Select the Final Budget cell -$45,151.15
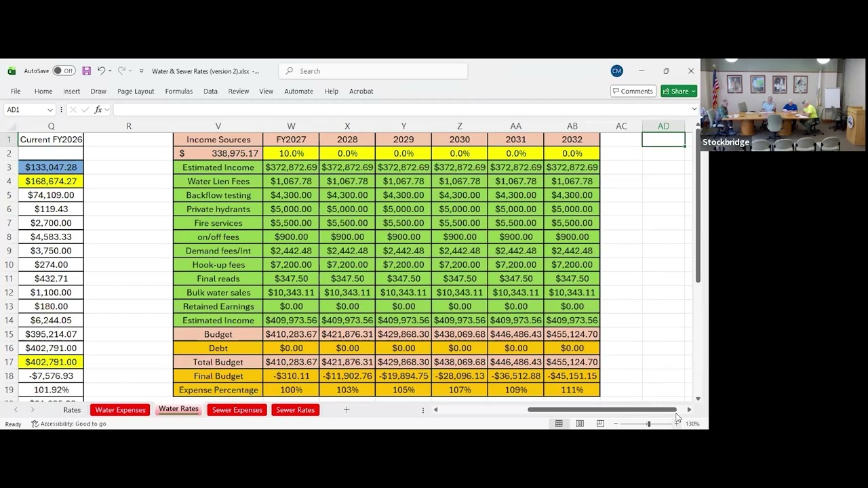Viewport: 868px width, 488px height. (x=572, y=376)
